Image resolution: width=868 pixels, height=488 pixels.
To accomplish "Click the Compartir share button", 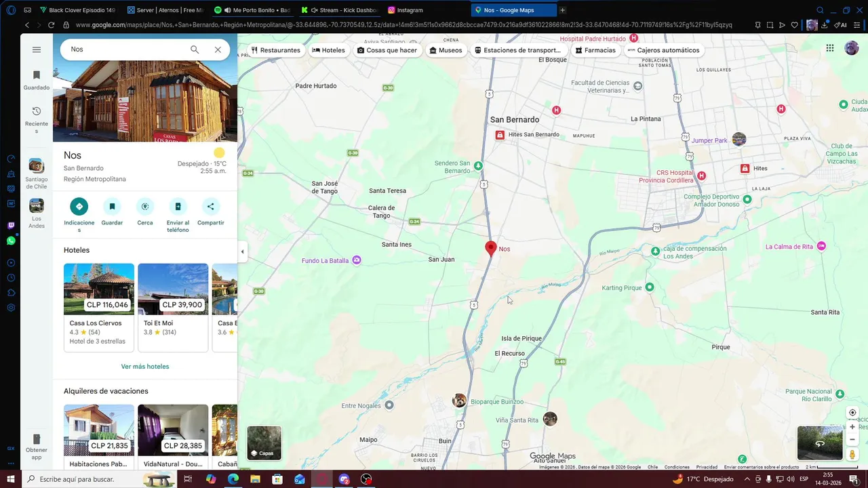I will (x=210, y=206).
